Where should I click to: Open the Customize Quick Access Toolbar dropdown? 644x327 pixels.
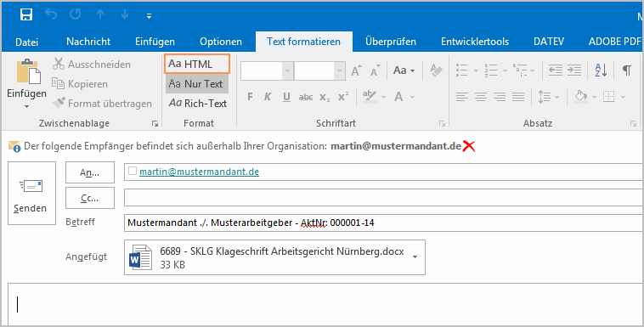coord(149,16)
